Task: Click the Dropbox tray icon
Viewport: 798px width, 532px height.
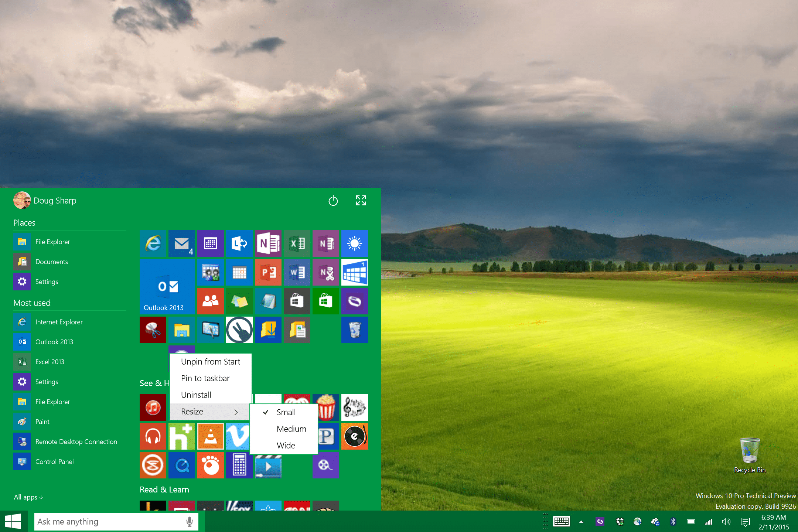Action: [x=620, y=522]
